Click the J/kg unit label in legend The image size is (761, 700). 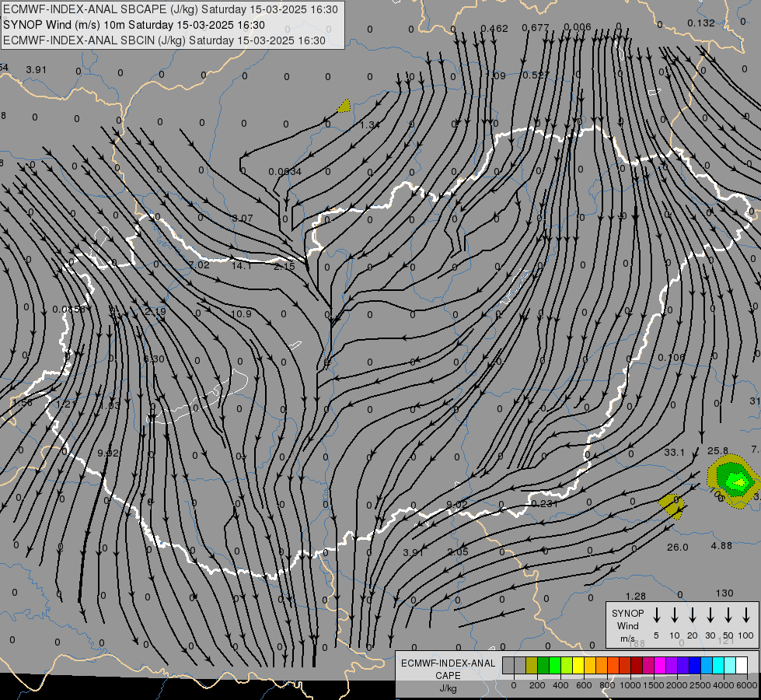click(x=448, y=688)
